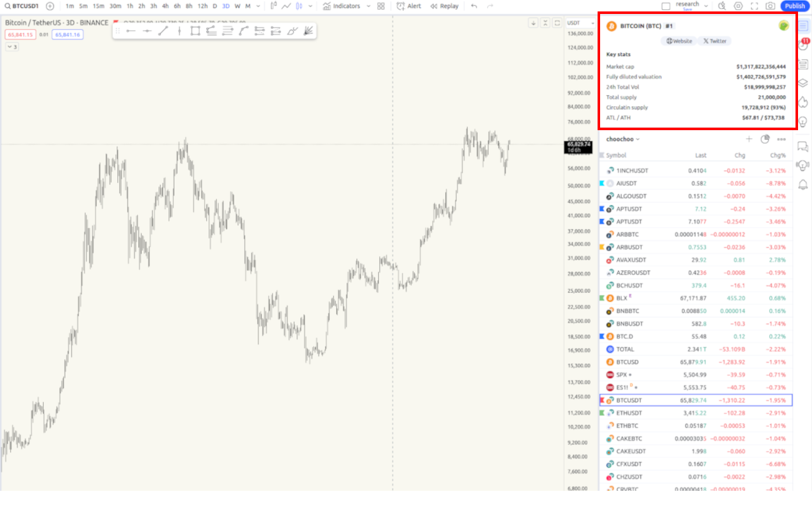Open chart settings hexagon icon

pos(738,6)
